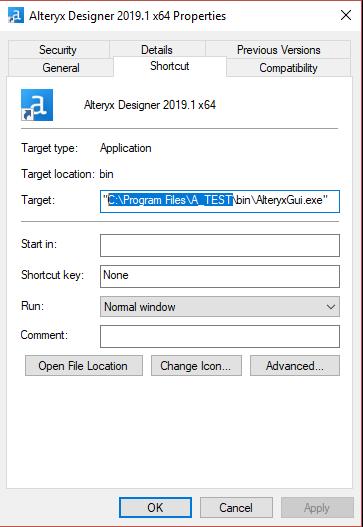Confirm with the OK button
This screenshot has height=527, width=363.
[x=155, y=508]
